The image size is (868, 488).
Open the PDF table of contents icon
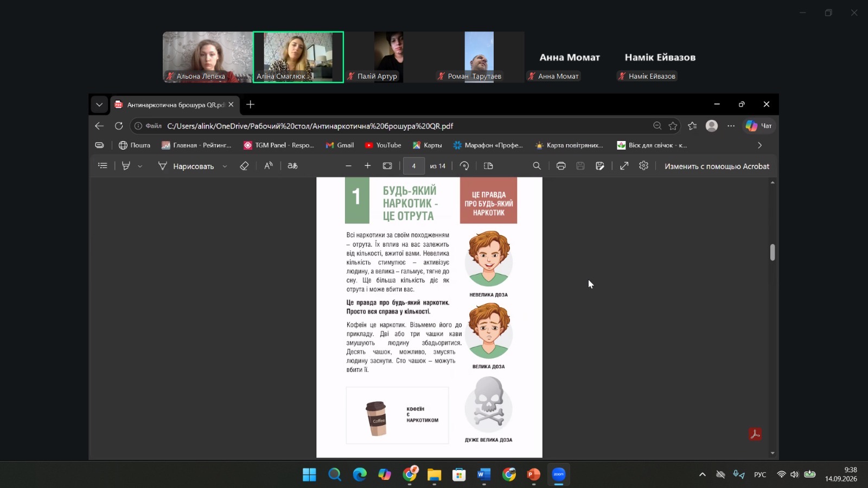[103, 166]
